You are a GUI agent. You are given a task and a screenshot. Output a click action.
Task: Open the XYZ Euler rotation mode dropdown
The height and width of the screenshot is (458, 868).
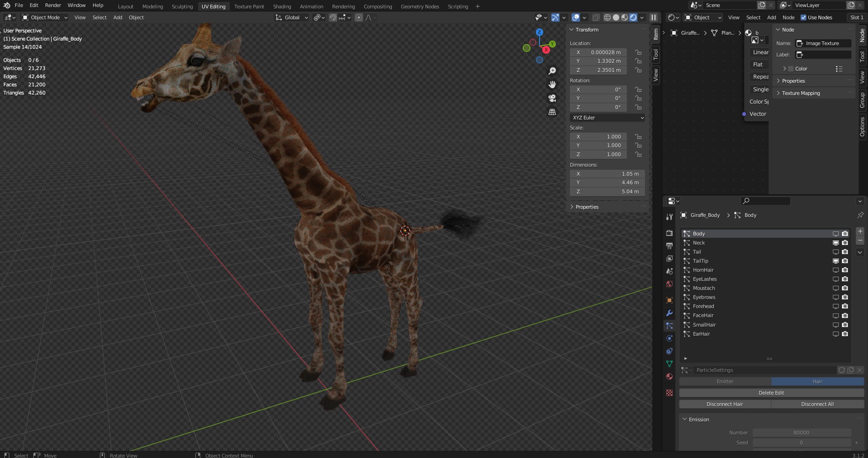tap(607, 118)
